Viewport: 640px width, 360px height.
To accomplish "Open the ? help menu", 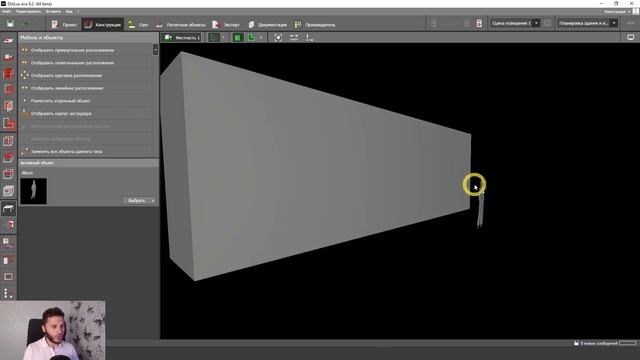I will pyautogui.click(x=78, y=11).
